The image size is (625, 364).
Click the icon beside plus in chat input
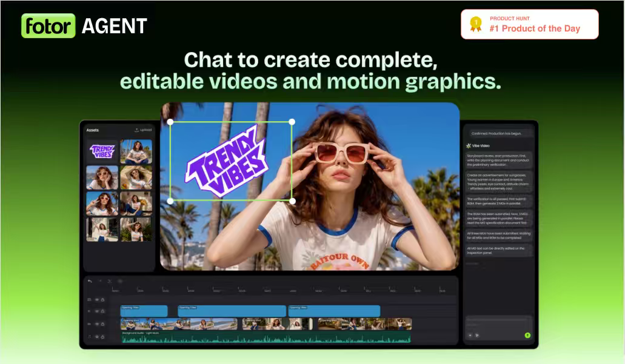(476, 336)
